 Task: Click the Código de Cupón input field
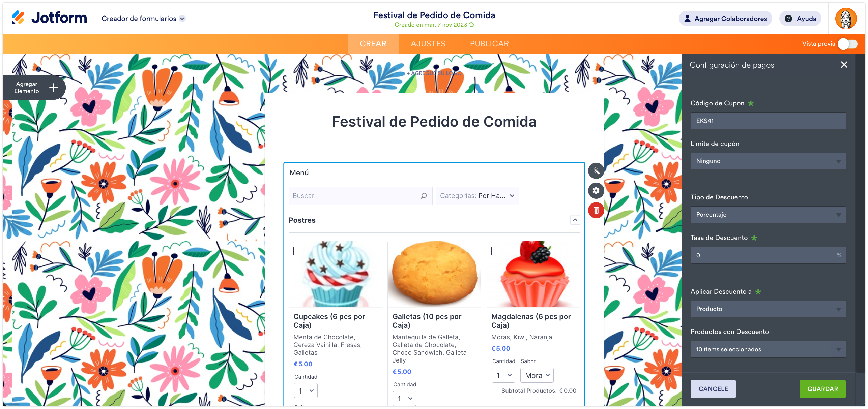(x=768, y=121)
